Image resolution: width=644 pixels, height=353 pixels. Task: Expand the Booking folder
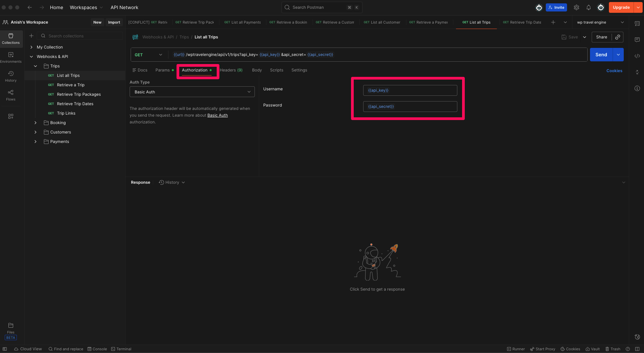point(35,123)
